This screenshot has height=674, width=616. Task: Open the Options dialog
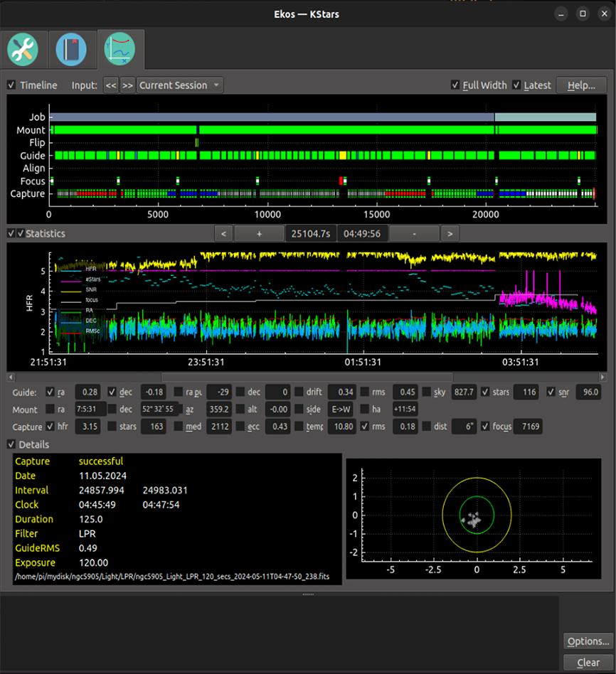(588, 641)
